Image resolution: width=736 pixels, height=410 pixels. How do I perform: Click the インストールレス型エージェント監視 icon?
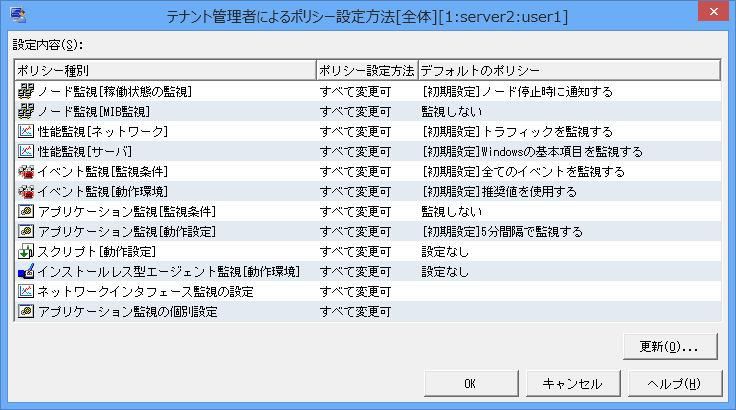click(26, 271)
